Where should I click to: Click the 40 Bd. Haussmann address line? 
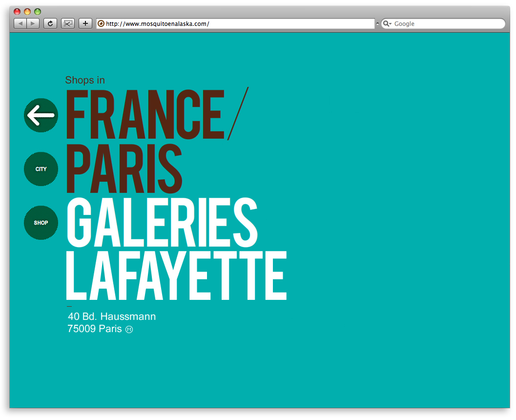(112, 316)
